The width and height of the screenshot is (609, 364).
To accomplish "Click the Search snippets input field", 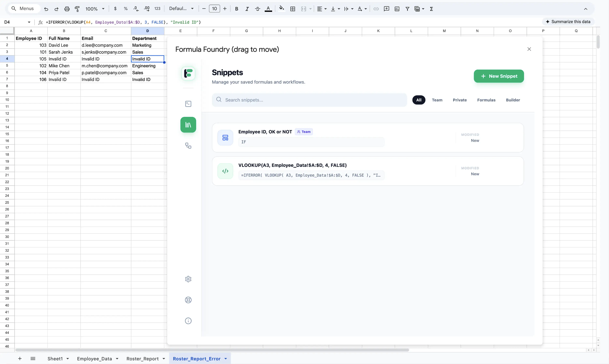I will click(x=309, y=100).
